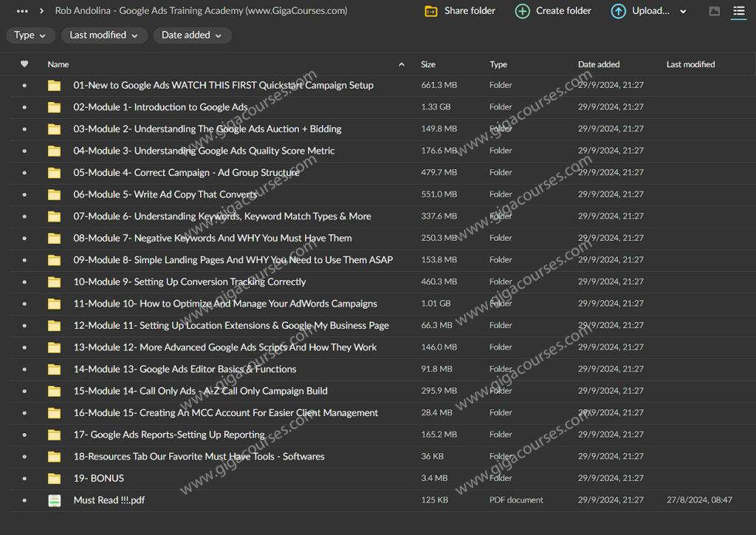Click the Name column sort arrow
Screen dimensions: 756x535
coord(401,64)
